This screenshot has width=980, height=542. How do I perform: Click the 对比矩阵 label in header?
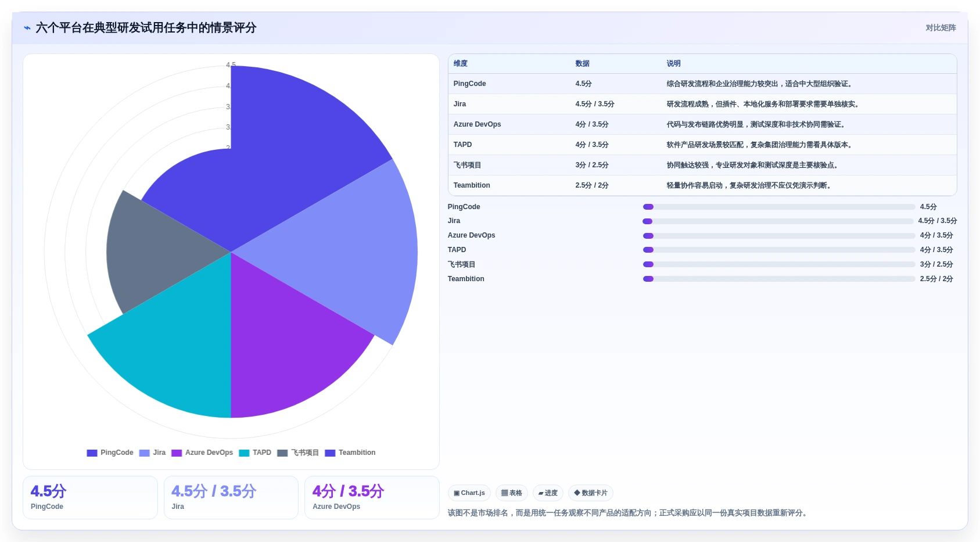tap(940, 28)
